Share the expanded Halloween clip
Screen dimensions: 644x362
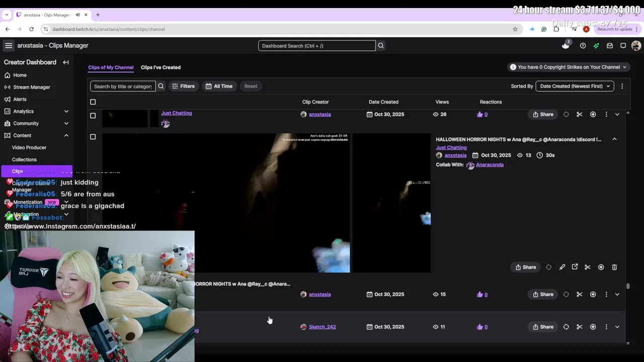pyautogui.click(x=525, y=267)
